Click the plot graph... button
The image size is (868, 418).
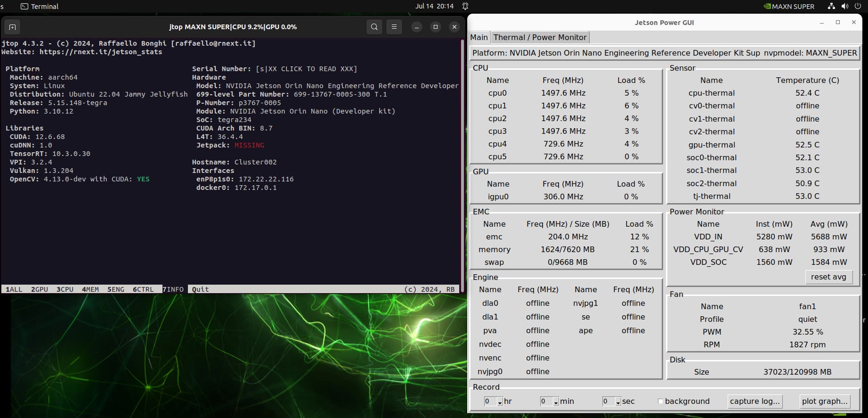click(825, 401)
